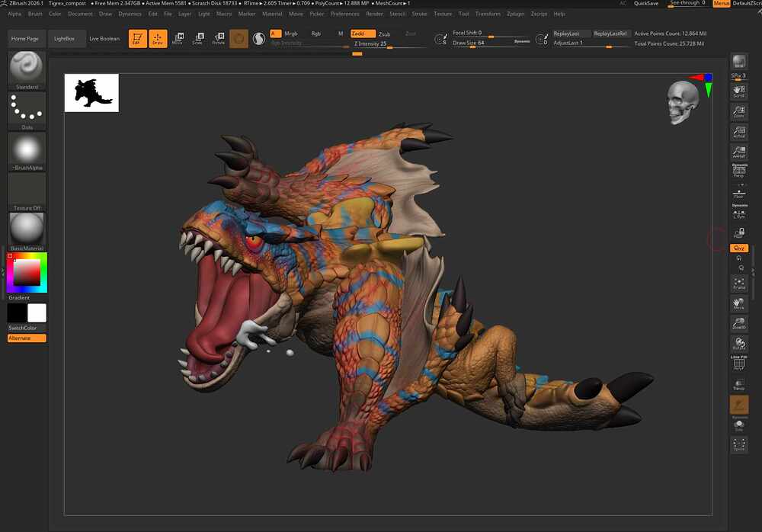The height and width of the screenshot is (532, 762).
Task: Toggle Persp perspective view
Action: click(739, 171)
